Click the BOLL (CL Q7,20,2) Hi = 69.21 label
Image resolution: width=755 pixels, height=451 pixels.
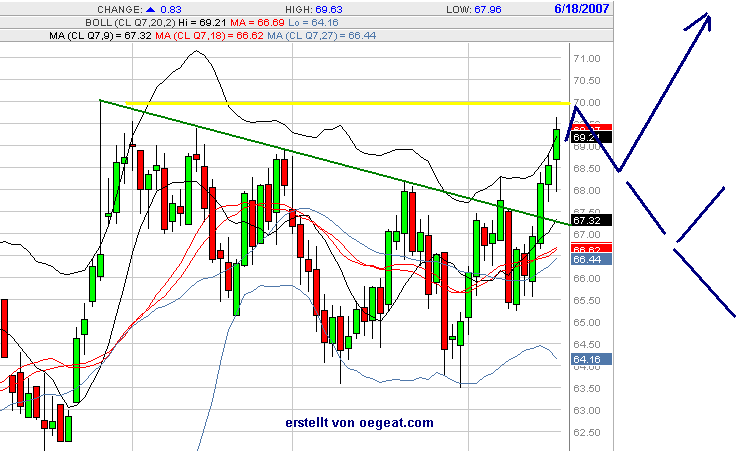point(156,23)
